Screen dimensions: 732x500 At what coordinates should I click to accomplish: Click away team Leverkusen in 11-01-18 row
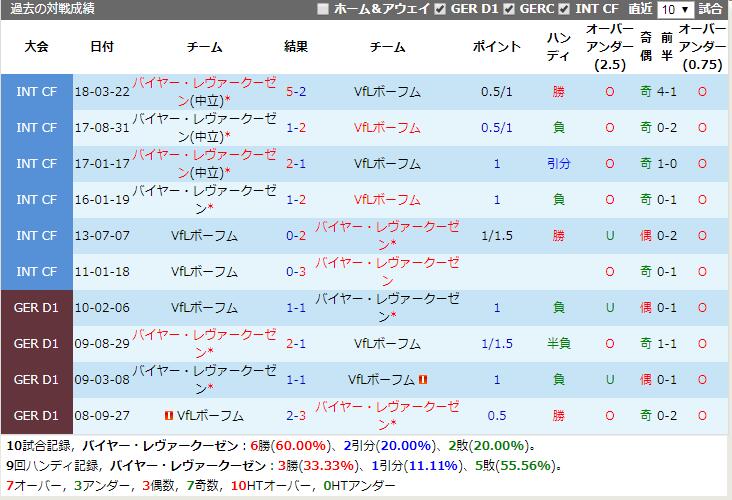[387, 271]
